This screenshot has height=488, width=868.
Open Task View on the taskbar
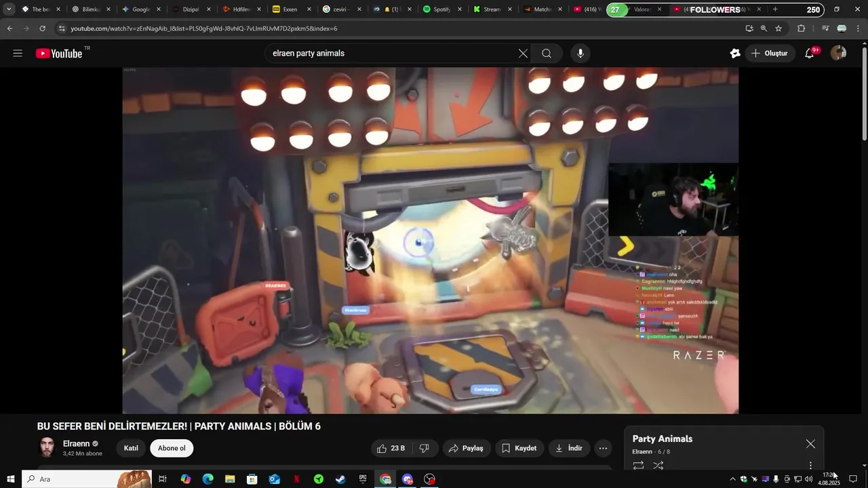click(163, 479)
